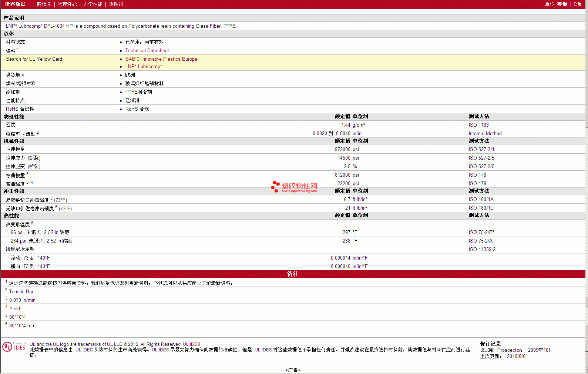Click the UL IDES logo
Screen dimensions: 588x374
14,347
